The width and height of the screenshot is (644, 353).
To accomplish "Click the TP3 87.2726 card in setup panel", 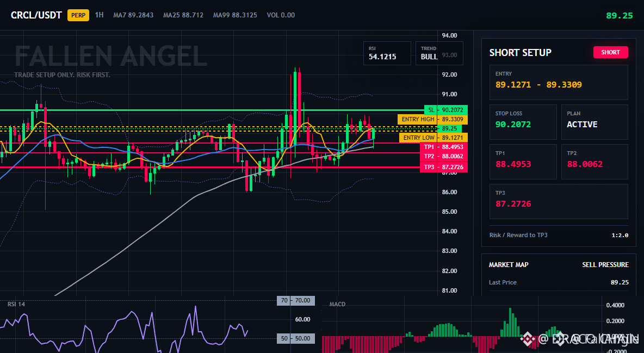I will pyautogui.click(x=559, y=201).
